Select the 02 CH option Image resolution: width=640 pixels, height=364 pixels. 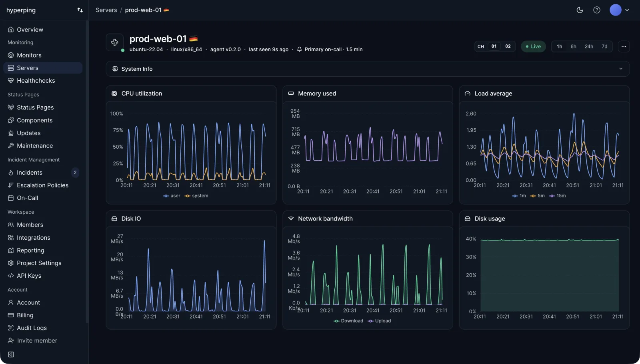point(508,46)
